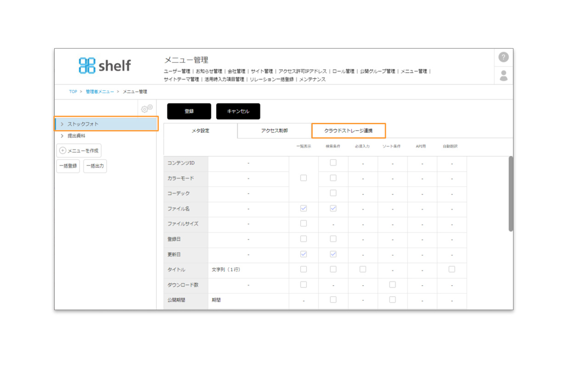Image resolution: width=588 pixels, height=368 pixels.
Task: Open 会社管理 in admin navigation
Action: (236, 71)
